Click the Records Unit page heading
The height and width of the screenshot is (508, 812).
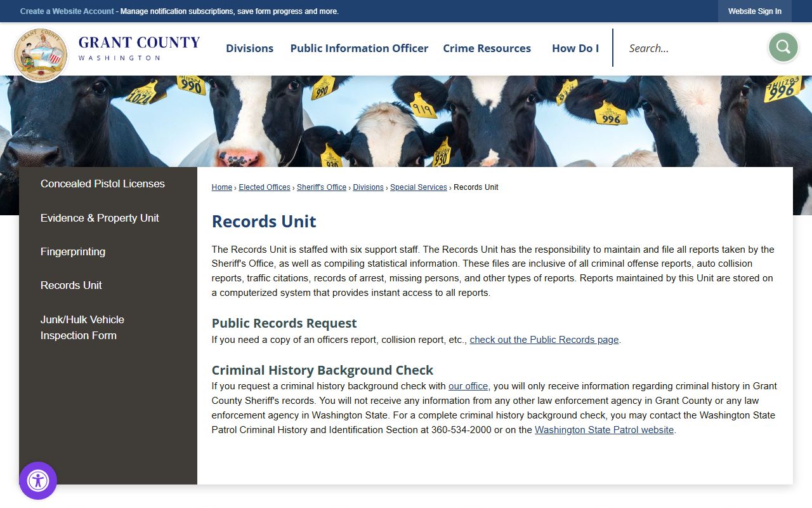point(264,222)
